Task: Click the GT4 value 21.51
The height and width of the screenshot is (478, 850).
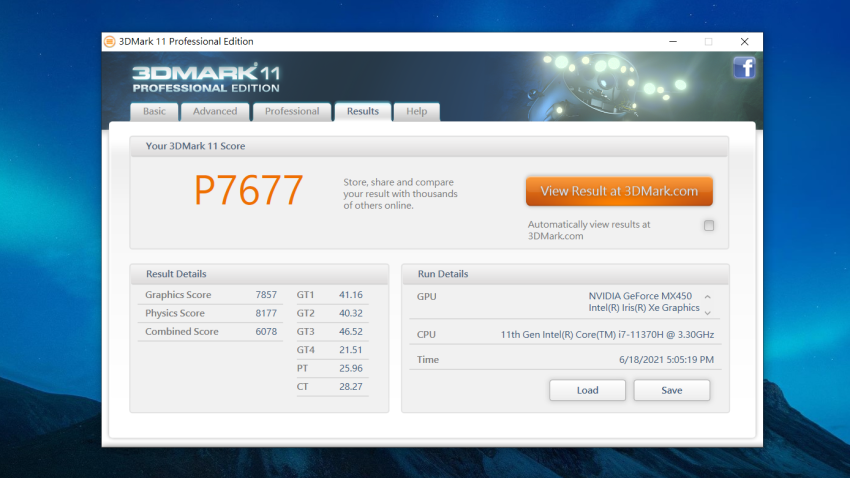Action: [351, 350]
